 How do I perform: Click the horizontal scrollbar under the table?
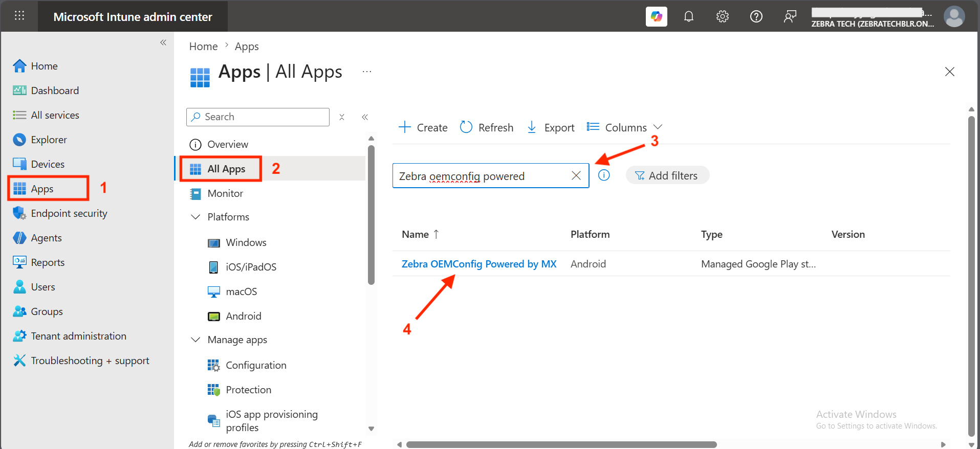[561, 444]
